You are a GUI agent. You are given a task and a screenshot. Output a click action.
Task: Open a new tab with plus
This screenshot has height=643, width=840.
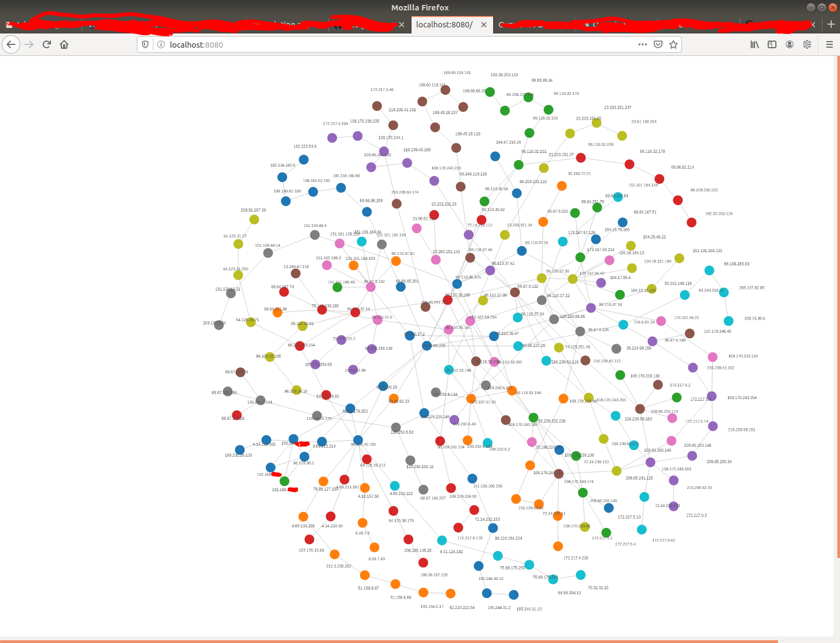coord(831,24)
